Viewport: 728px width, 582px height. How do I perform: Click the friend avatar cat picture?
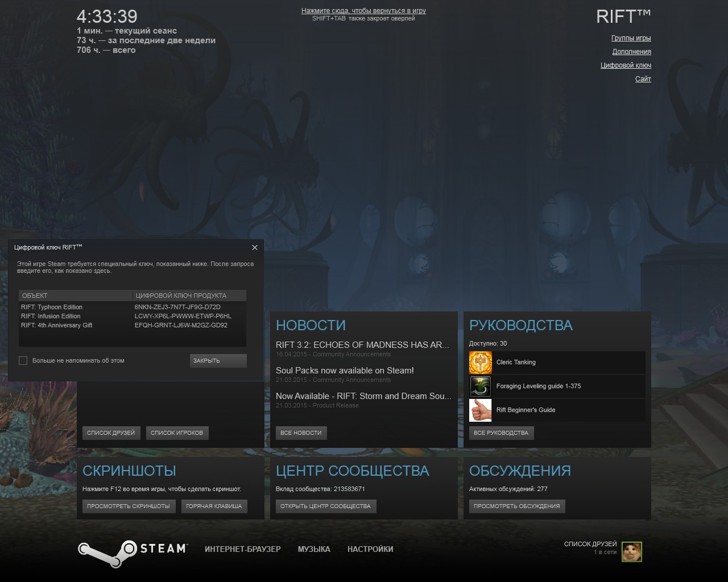point(631,551)
